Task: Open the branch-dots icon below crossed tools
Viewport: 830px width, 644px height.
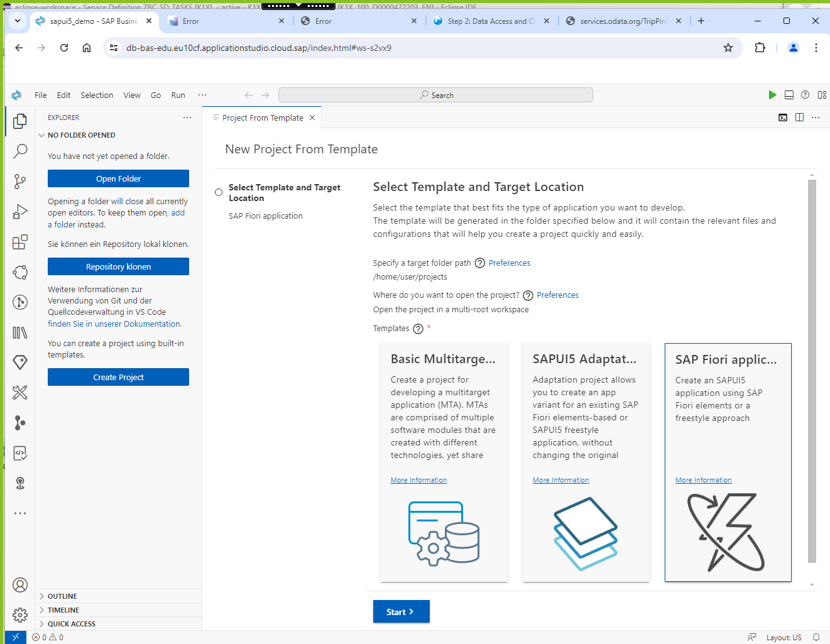Action: (x=20, y=423)
